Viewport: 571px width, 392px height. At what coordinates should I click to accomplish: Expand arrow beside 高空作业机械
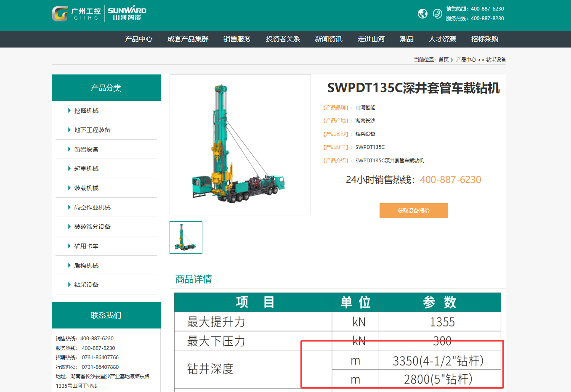pos(69,207)
